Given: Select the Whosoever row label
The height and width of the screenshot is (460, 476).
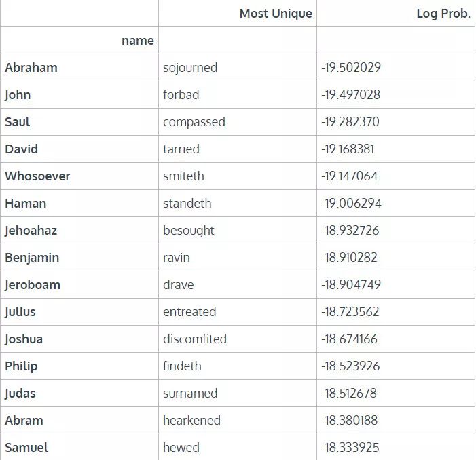Looking at the screenshot, I should click(37, 176).
